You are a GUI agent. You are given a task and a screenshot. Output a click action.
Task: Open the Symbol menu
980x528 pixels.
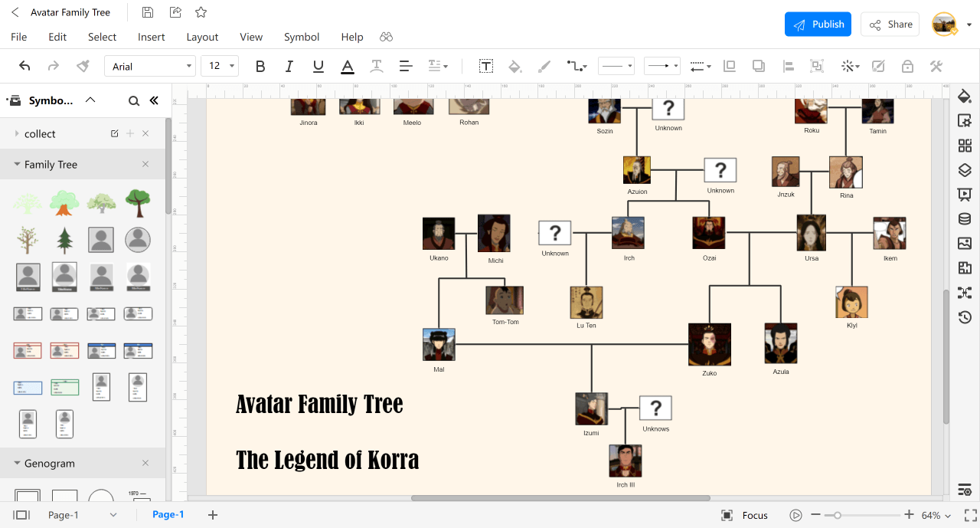[x=302, y=37]
